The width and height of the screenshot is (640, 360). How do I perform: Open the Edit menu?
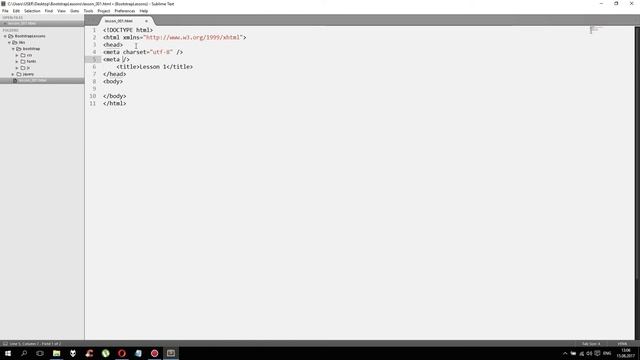[x=16, y=11]
